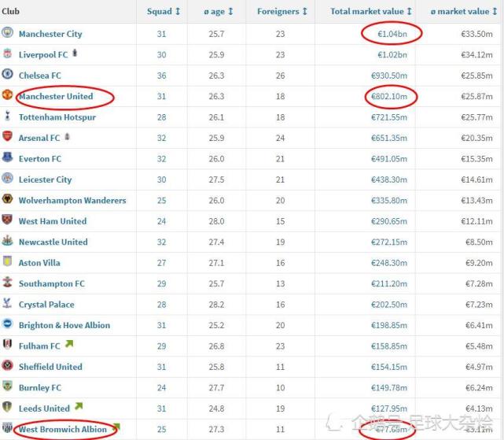Image resolution: width=504 pixels, height=440 pixels.
Task: Click the Tottenham Hotspur club crest
Action: [7, 116]
